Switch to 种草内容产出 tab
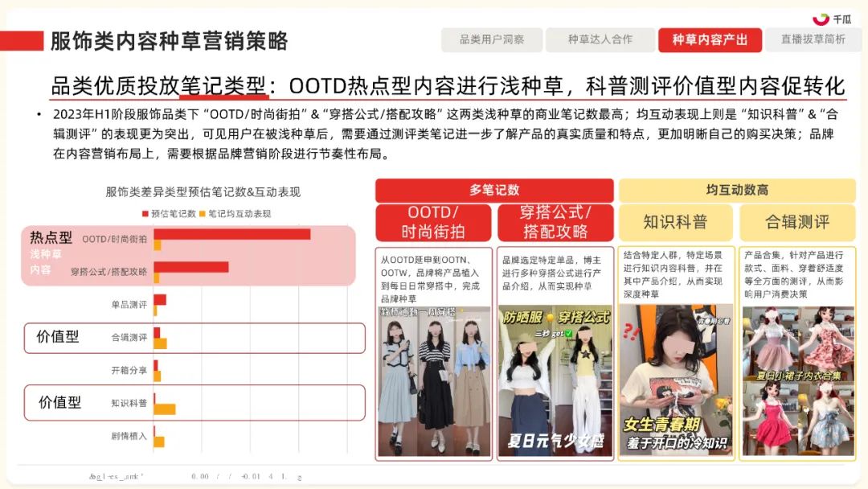Screen dimensions: 868x489 [710, 40]
